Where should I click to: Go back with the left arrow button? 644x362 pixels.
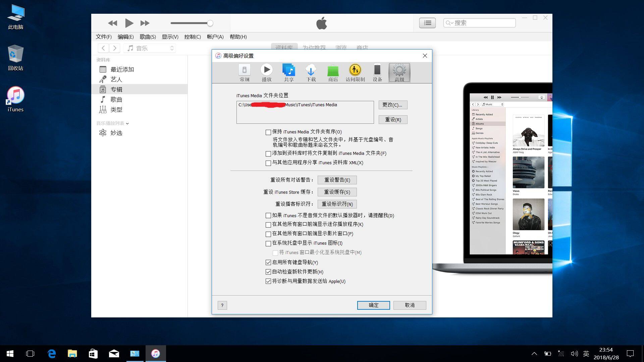pyautogui.click(x=103, y=48)
